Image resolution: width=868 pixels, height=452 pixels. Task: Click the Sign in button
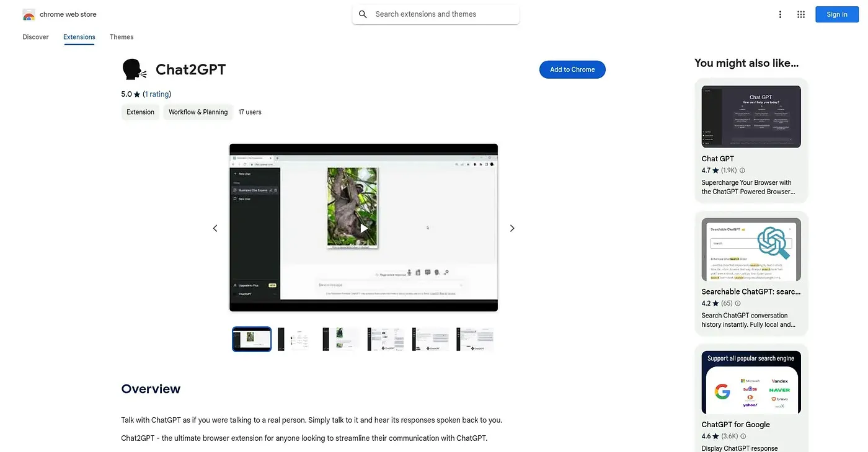(x=836, y=14)
